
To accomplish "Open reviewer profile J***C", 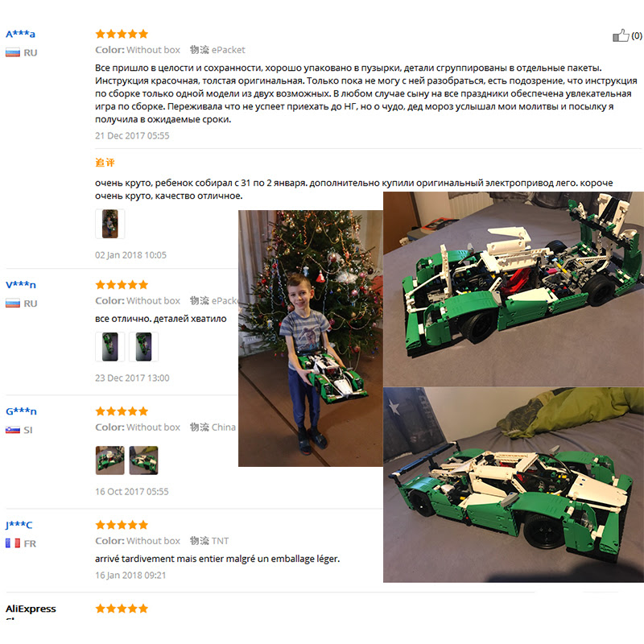I will pyautogui.click(x=19, y=525).
